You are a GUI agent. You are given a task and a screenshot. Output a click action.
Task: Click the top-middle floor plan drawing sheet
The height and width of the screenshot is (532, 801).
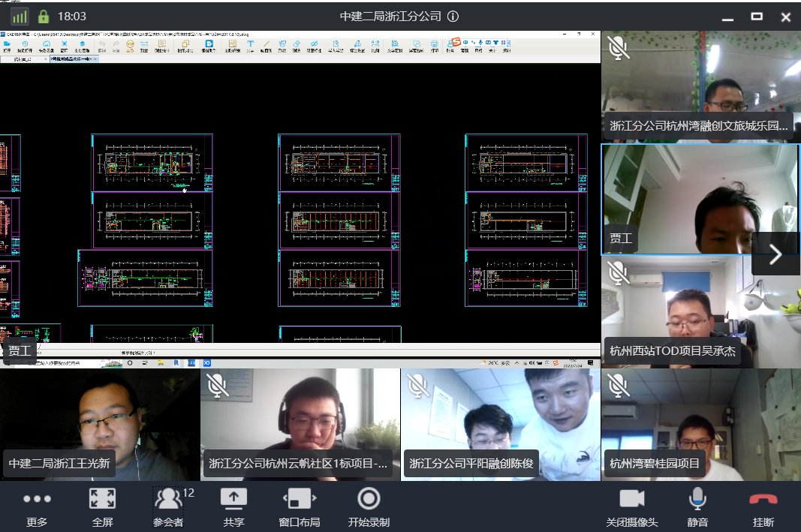coord(339,163)
